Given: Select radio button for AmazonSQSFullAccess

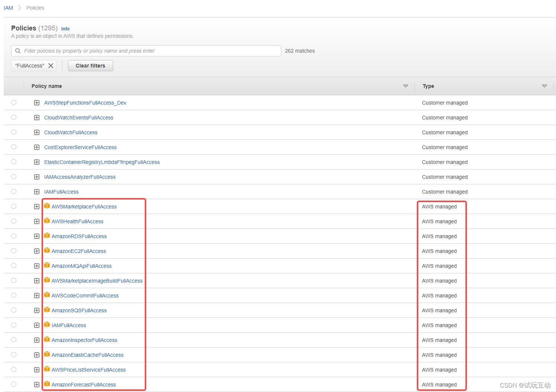Looking at the screenshot, I should click(x=14, y=310).
